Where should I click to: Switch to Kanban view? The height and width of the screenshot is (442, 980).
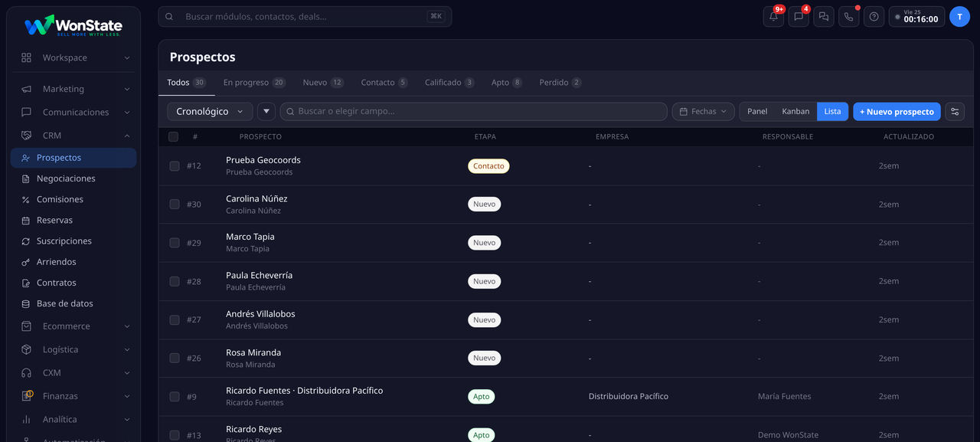(x=795, y=111)
